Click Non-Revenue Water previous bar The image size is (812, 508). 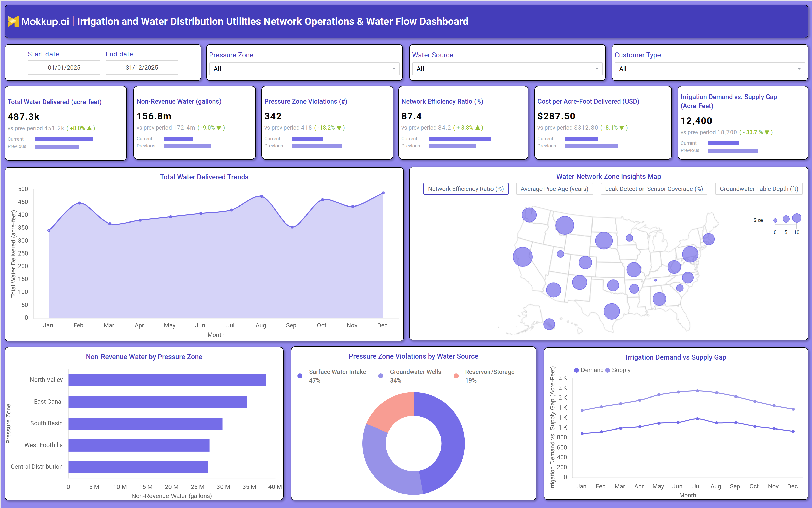click(x=187, y=146)
